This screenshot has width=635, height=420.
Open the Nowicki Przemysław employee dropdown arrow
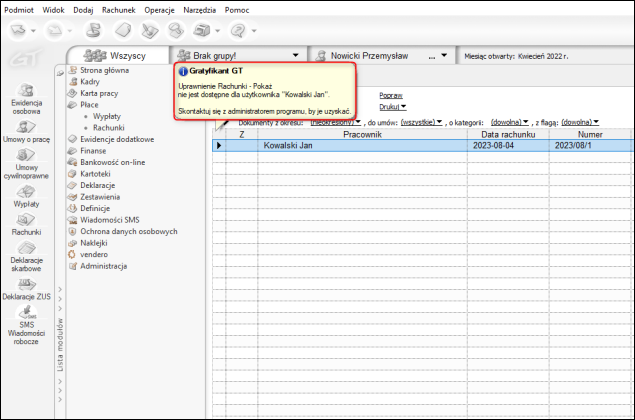point(444,55)
